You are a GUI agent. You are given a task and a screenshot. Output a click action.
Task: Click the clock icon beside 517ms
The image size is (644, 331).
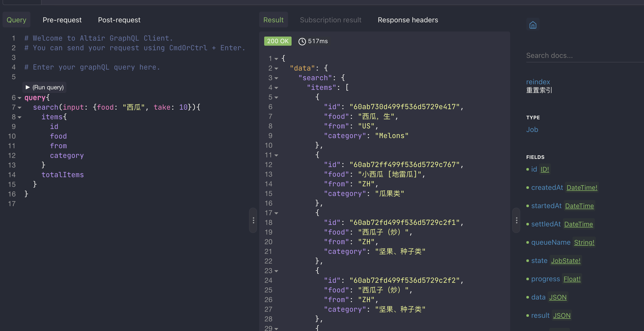point(302,41)
